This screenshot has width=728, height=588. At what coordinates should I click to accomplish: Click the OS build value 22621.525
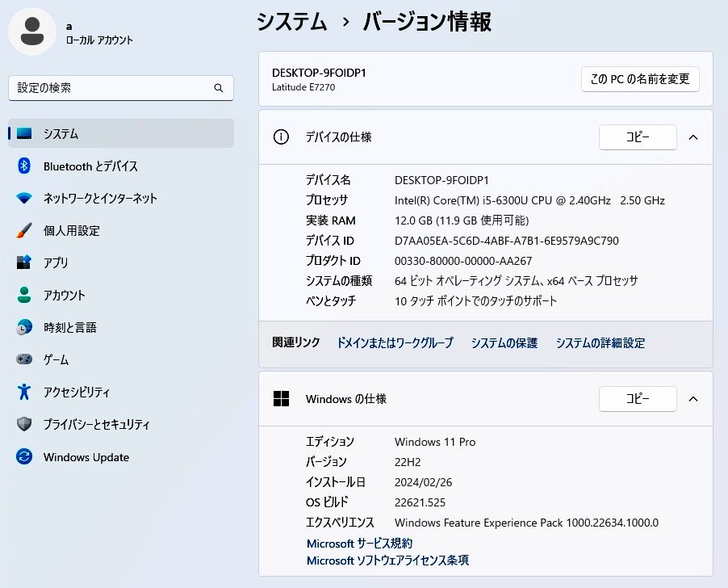[420, 502]
